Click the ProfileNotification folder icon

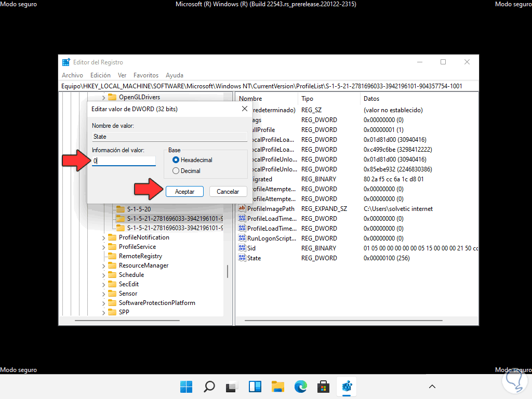point(112,237)
